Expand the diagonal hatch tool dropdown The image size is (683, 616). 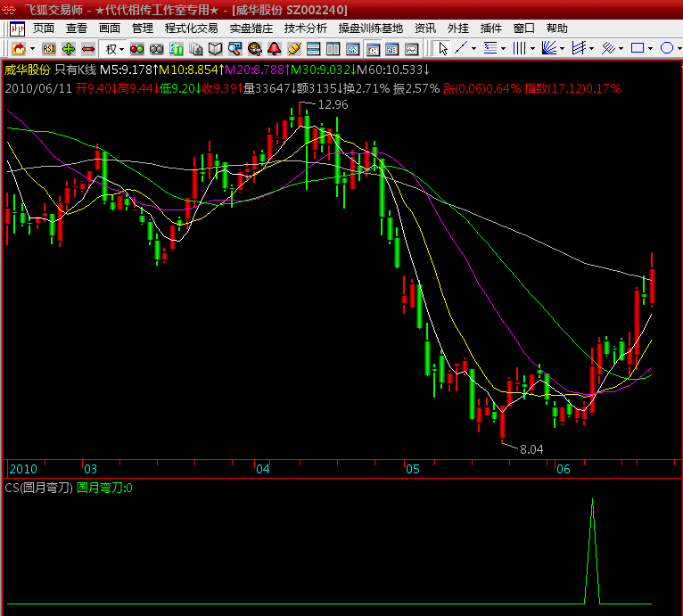(x=621, y=48)
